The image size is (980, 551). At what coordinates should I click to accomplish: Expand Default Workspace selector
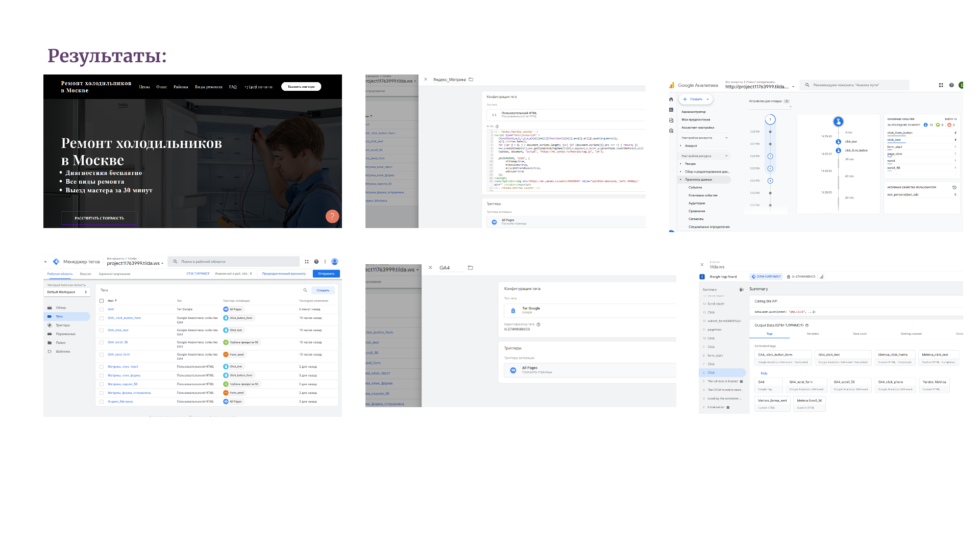point(67,292)
